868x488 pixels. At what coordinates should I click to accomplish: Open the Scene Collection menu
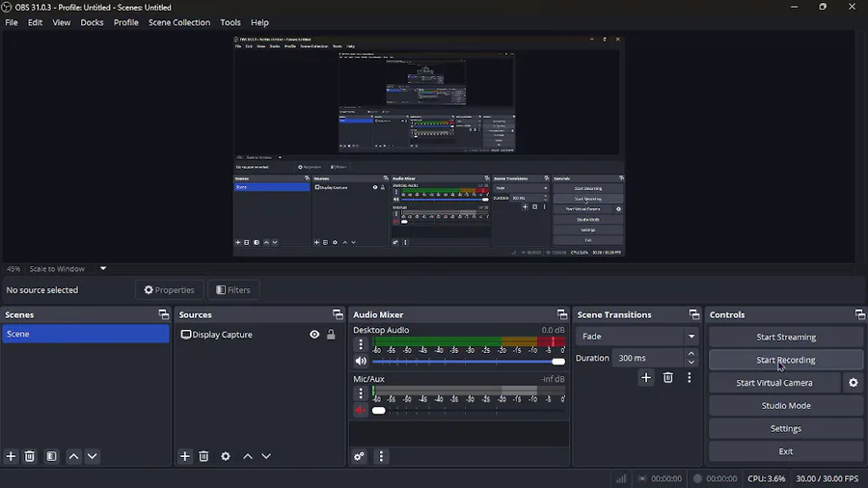179,23
